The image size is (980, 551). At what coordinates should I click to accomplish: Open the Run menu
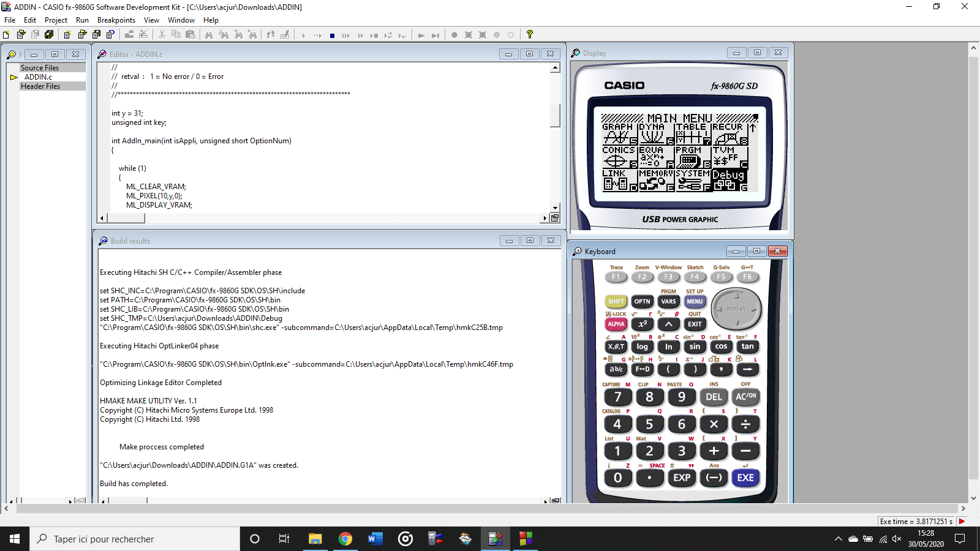[82, 20]
